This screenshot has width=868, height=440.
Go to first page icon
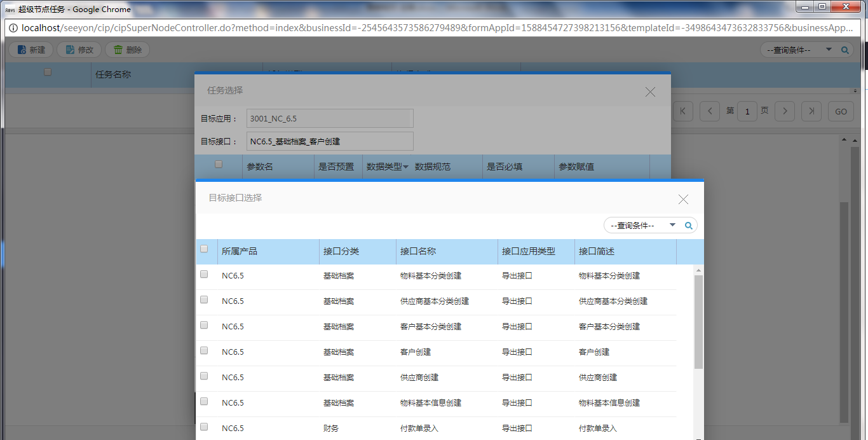pos(682,111)
